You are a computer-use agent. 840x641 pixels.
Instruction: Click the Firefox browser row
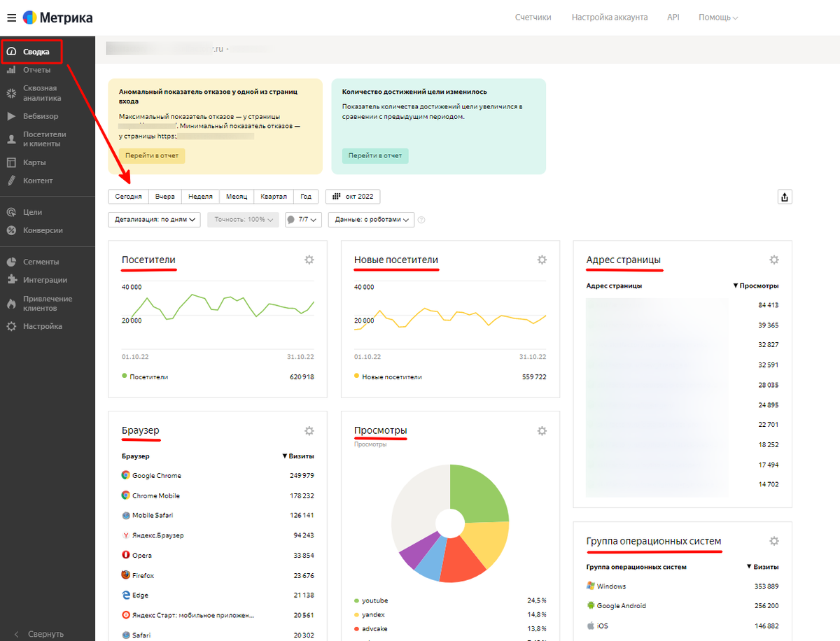[218, 575]
